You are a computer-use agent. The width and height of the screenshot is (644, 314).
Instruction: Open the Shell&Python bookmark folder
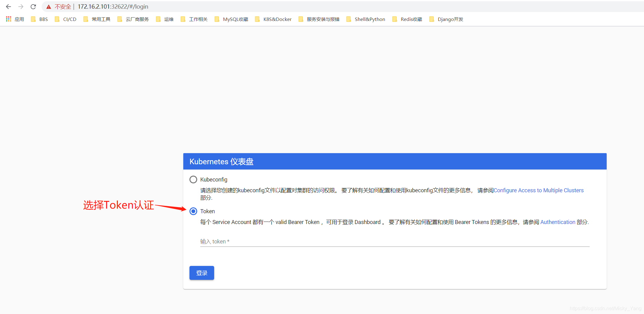point(366,19)
